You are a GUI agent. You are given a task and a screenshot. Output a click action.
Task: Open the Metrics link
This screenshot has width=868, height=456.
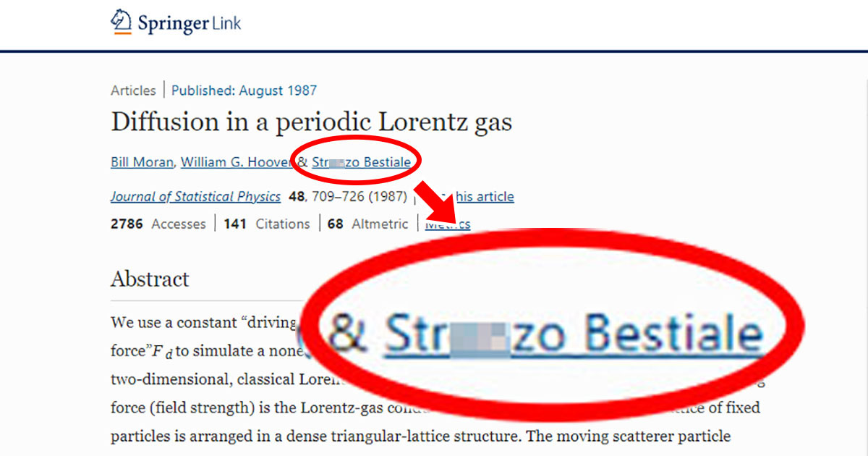tap(448, 224)
